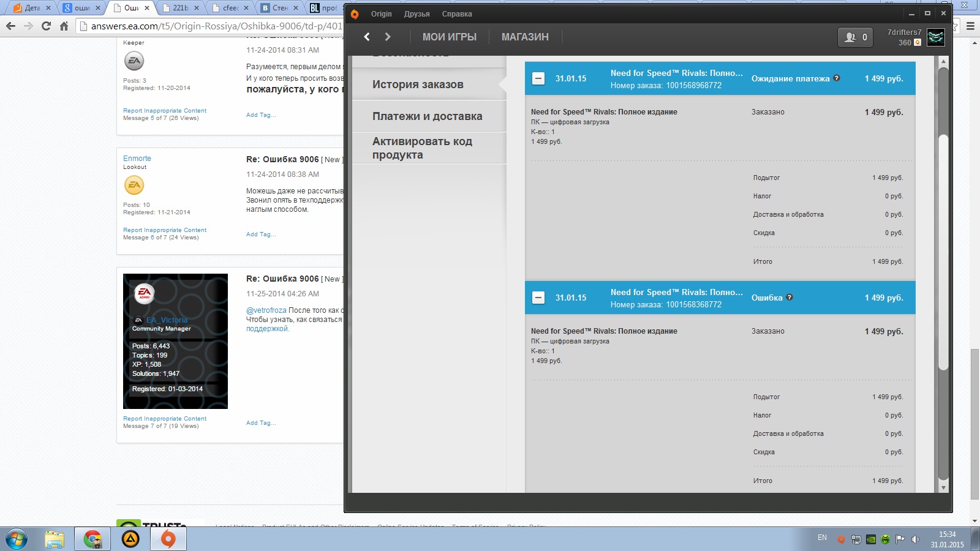Switch to МАГАЗИН tab

click(525, 37)
